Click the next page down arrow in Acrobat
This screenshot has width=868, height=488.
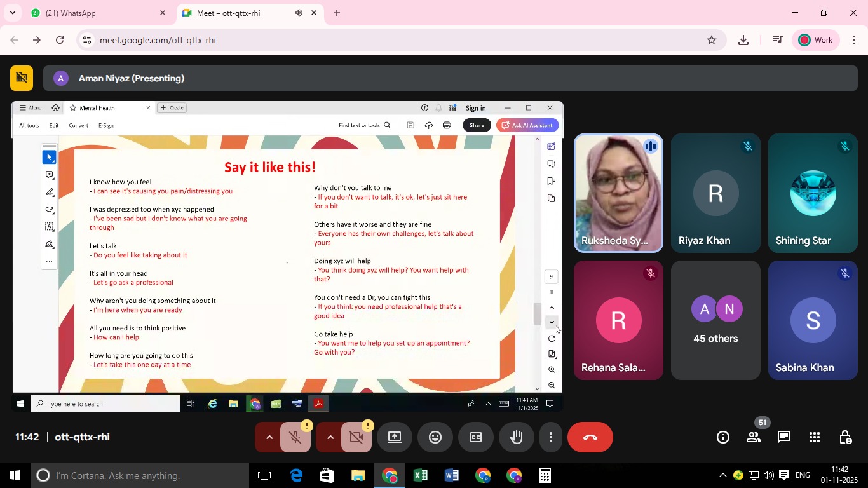[552, 322]
